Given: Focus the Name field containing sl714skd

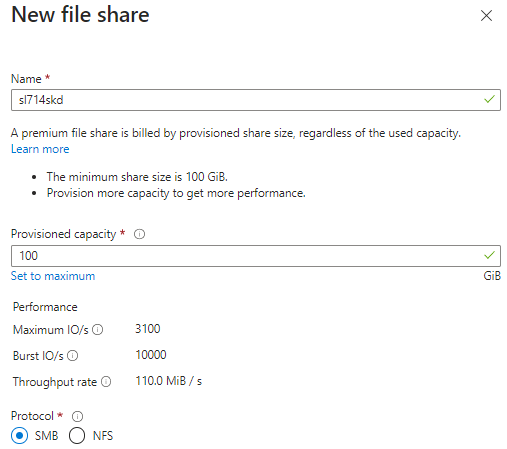Looking at the screenshot, I should (256, 100).
